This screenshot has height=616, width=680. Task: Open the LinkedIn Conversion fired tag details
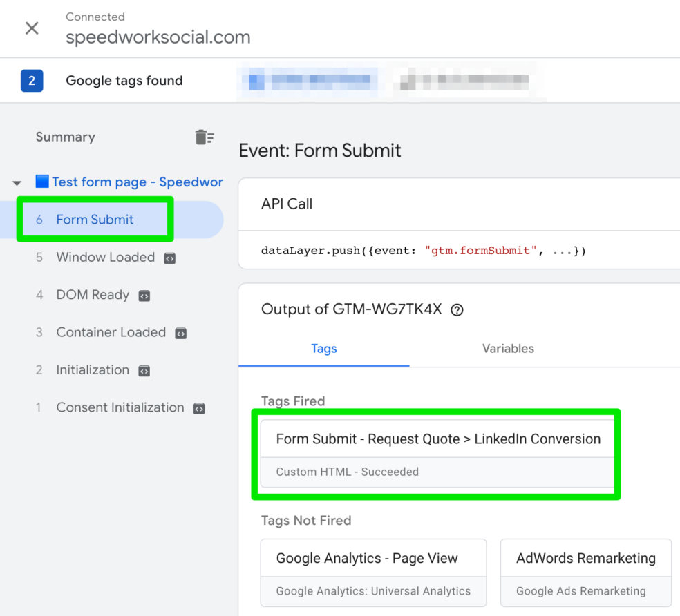click(437, 439)
